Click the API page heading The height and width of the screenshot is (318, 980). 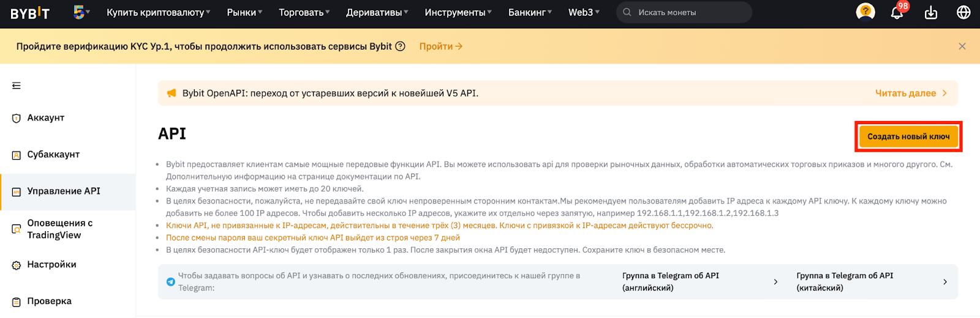(172, 134)
